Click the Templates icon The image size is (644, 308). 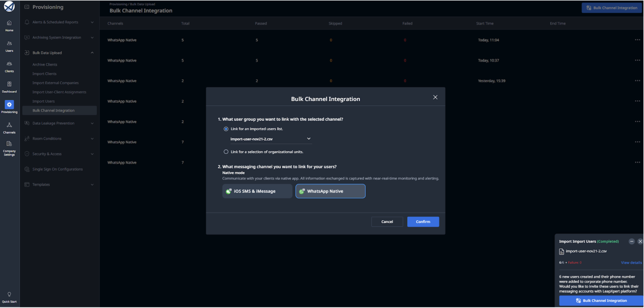pyautogui.click(x=27, y=184)
